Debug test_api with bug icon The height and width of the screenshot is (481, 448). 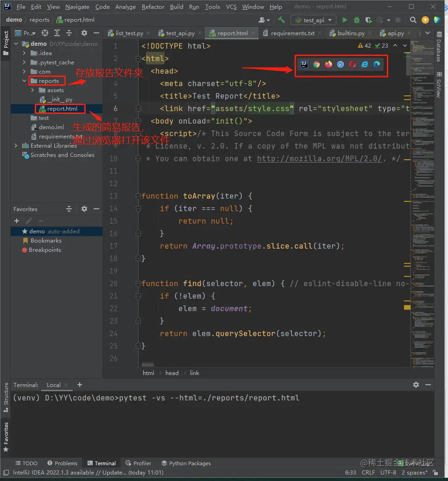pyautogui.click(x=357, y=20)
